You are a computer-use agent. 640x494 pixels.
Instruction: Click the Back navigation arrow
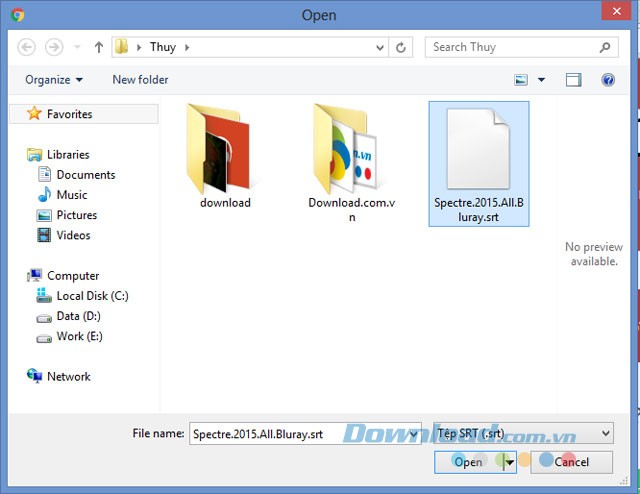[x=27, y=47]
